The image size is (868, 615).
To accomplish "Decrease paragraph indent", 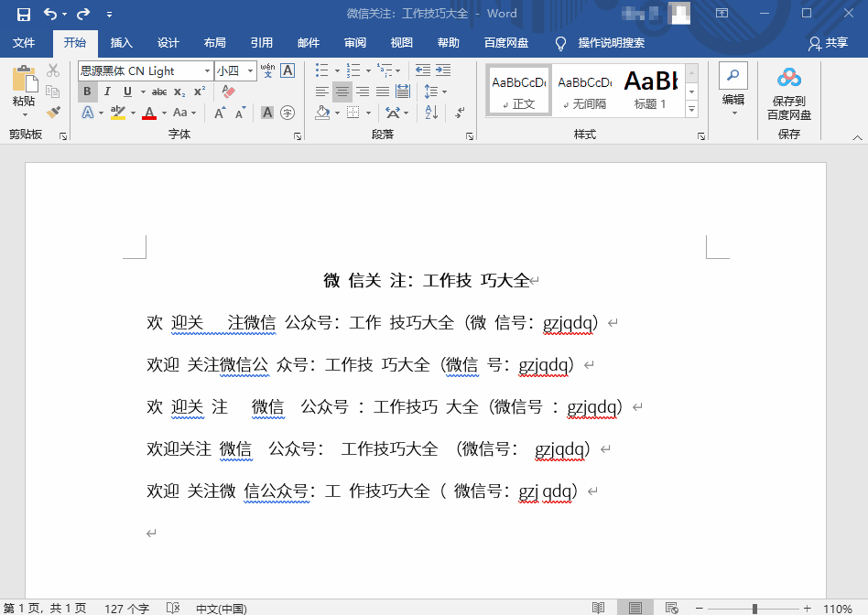I will pyautogui.click(x=423, y=70).
